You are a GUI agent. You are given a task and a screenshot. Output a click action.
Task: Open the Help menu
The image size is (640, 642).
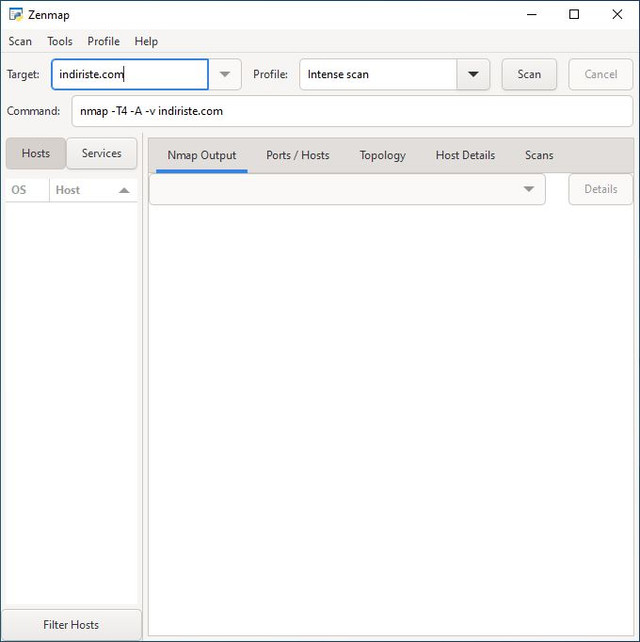[146, 41]
